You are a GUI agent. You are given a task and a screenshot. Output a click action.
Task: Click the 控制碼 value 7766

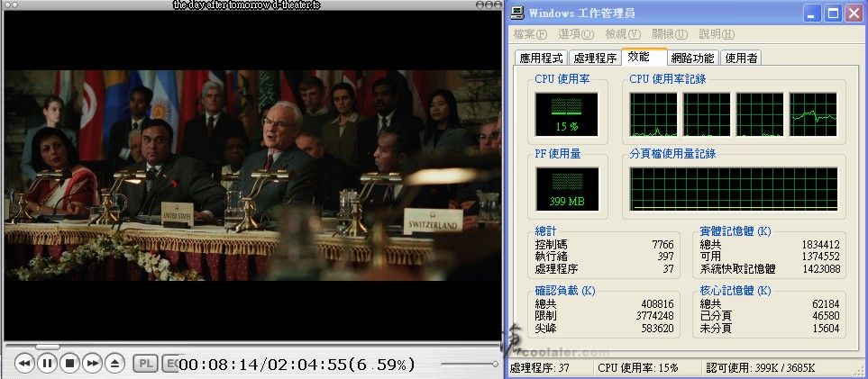point(662,244)
